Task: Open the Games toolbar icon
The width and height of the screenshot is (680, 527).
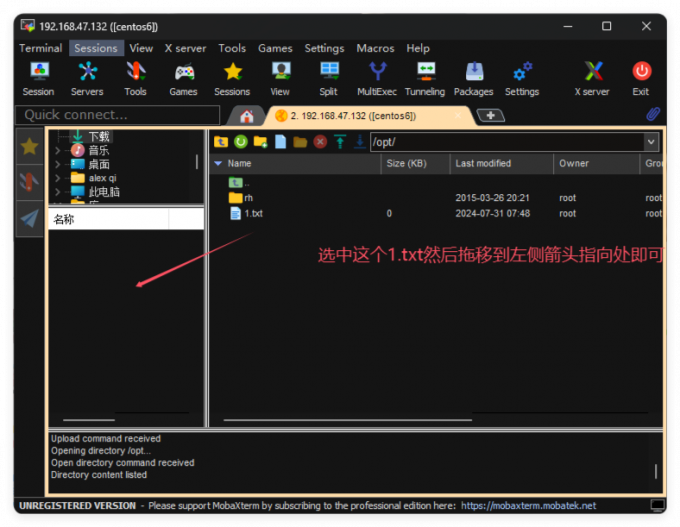Action: pyautogui.click(x=183, y=79)
